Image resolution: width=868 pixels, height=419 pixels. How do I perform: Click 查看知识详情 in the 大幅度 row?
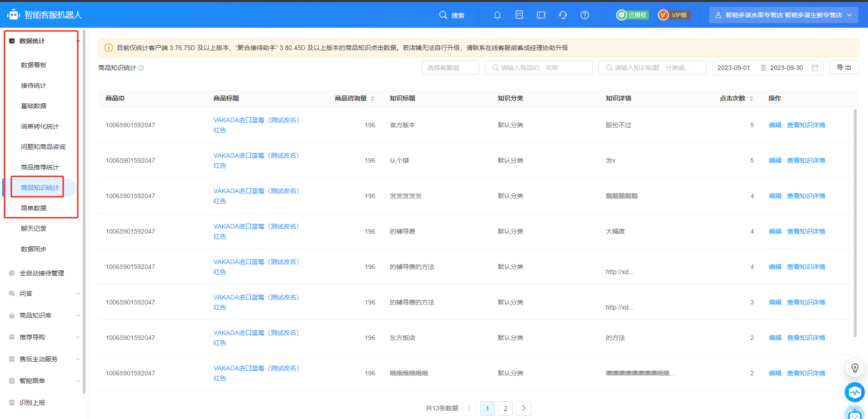click(806, 231)
